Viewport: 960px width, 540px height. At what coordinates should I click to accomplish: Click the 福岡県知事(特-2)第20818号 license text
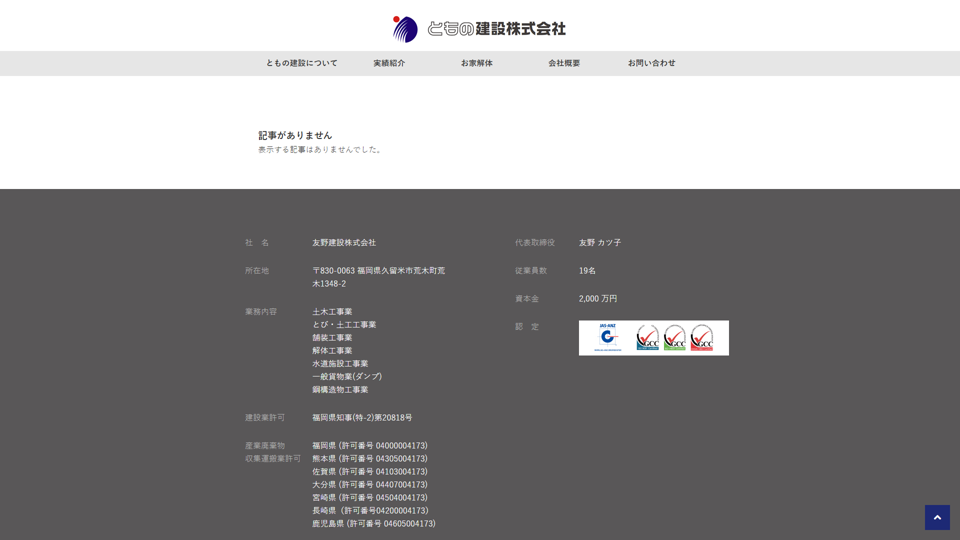point(362,418)
